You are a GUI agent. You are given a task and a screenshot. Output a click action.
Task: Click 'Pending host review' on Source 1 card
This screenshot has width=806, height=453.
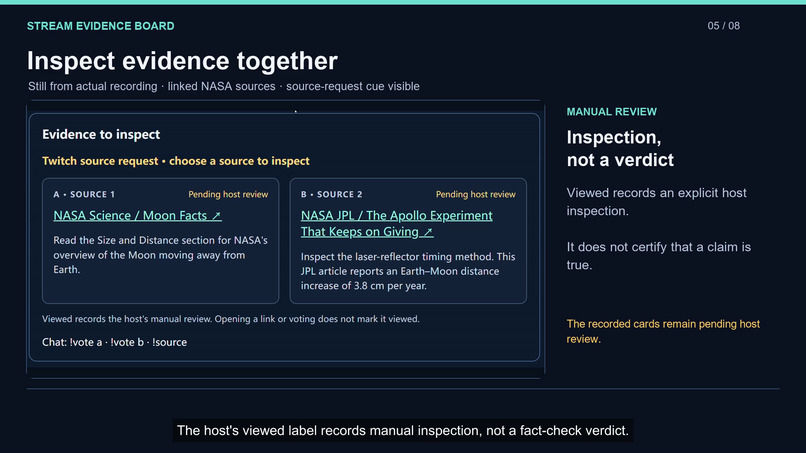(x=228, y=194)
